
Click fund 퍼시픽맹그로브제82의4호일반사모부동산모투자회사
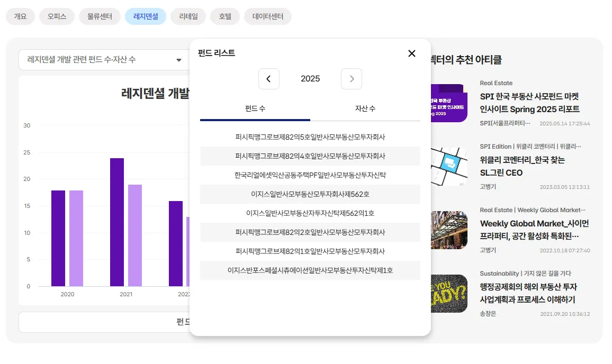click(310, 156)
